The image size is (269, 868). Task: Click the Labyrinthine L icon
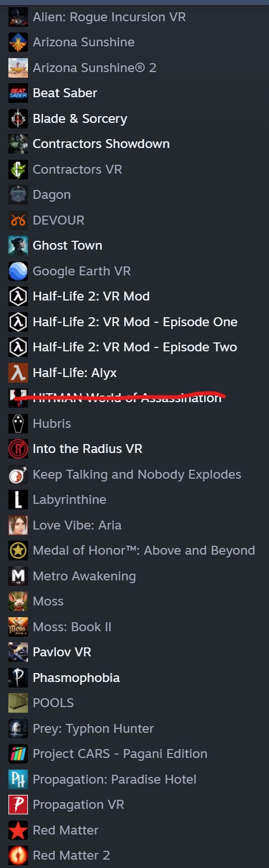[x=18, y=499]
